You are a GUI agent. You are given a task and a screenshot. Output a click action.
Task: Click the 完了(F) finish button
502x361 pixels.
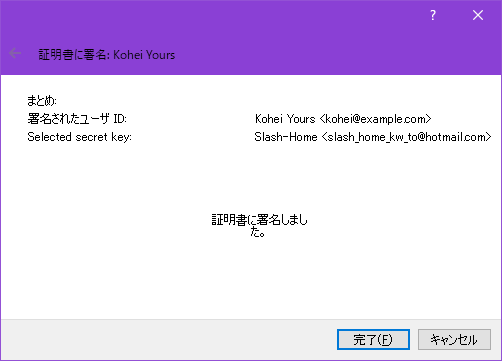[x=373, y=340]
